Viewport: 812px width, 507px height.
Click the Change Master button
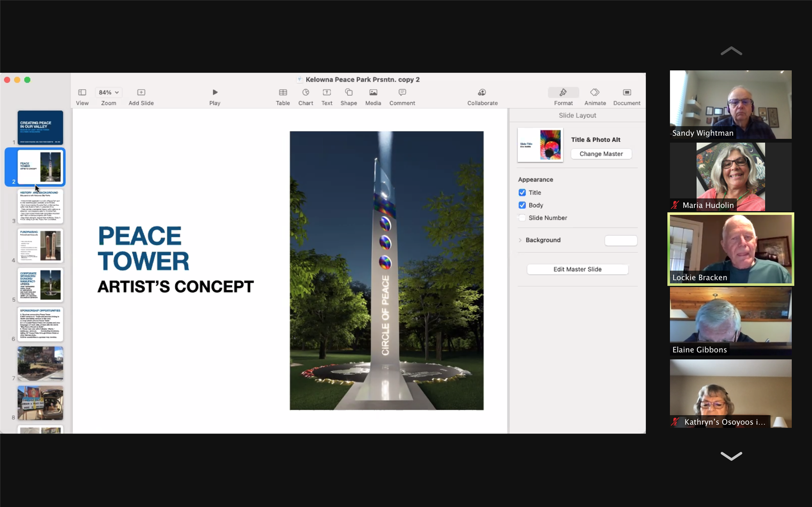601,154
